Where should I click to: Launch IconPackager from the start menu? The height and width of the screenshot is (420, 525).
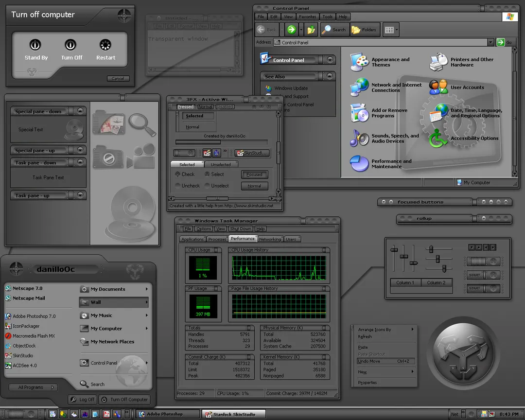click(22, 326)
